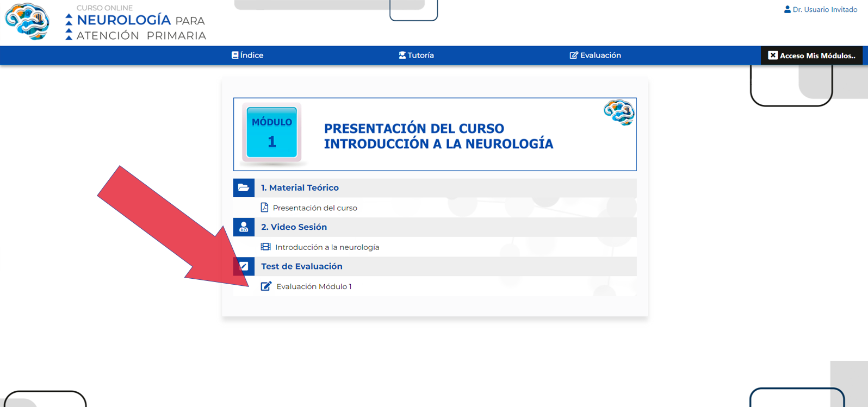Screen dimensions: 868x407
Task: Collapse the 2. Video Sesión section header
Action: tap(294, 227)
